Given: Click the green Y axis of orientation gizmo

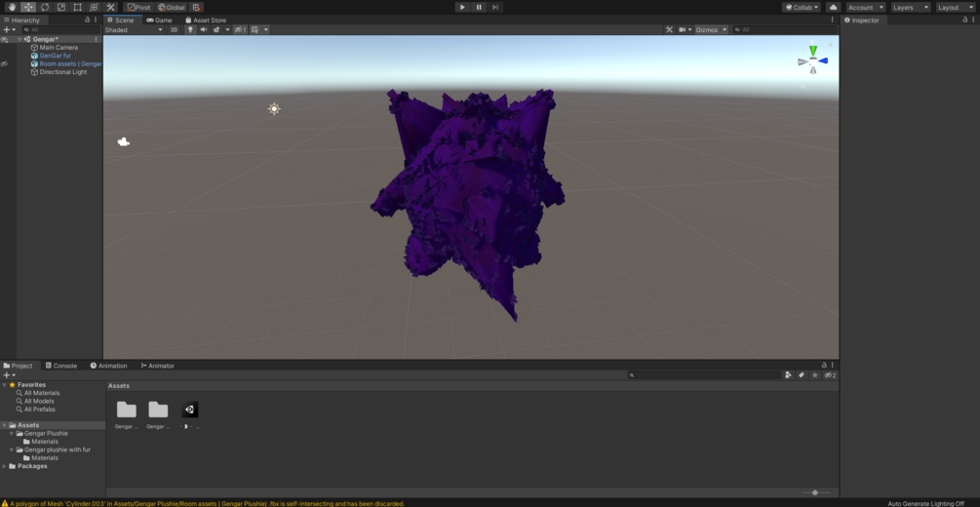Looking at the screenshot, I should [x=812, y=50].
